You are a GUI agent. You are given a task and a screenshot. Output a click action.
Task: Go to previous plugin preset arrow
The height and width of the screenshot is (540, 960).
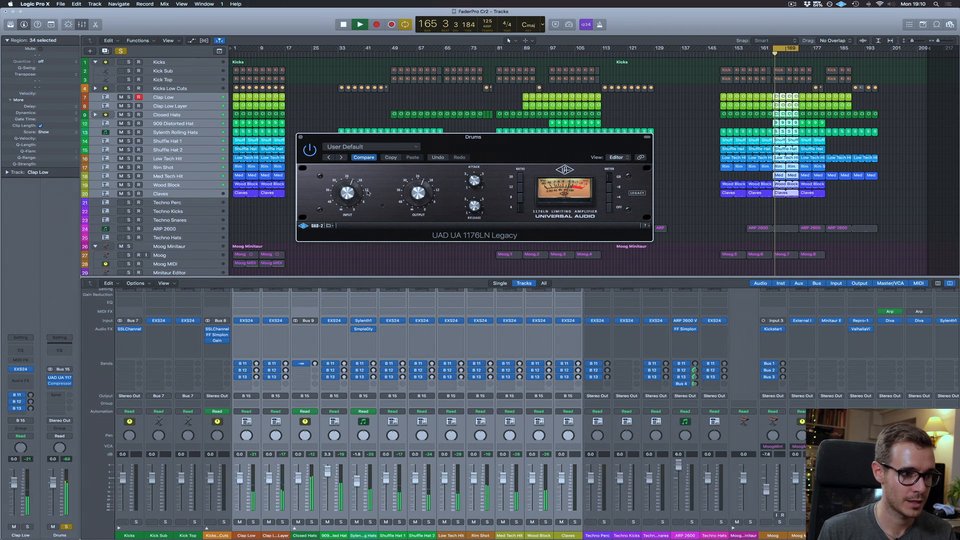click(x=329, y=157)
